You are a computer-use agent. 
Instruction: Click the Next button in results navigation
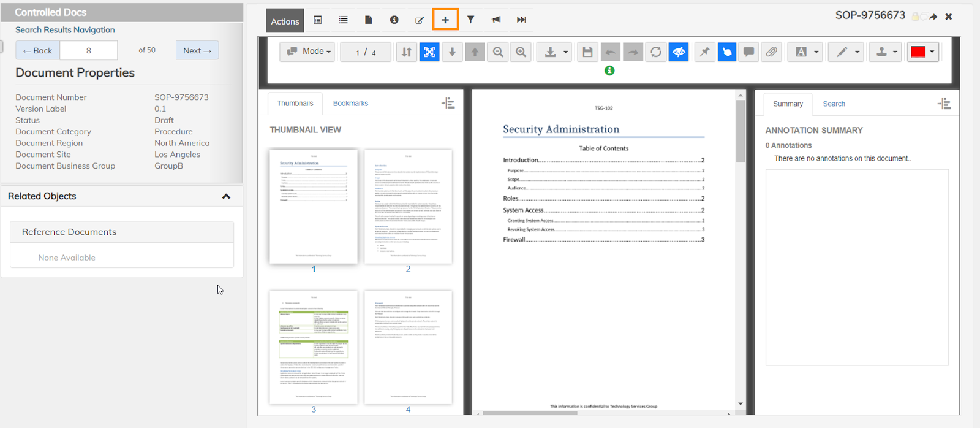197,50
